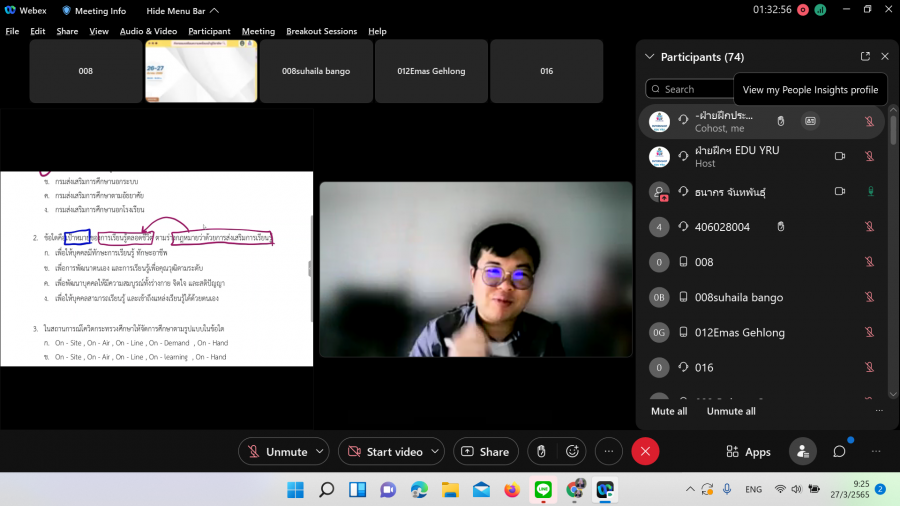Expand video options arrow beside Start video
Image resolution: width=900 pixels, height=506 pixels.
click(433, 452)
